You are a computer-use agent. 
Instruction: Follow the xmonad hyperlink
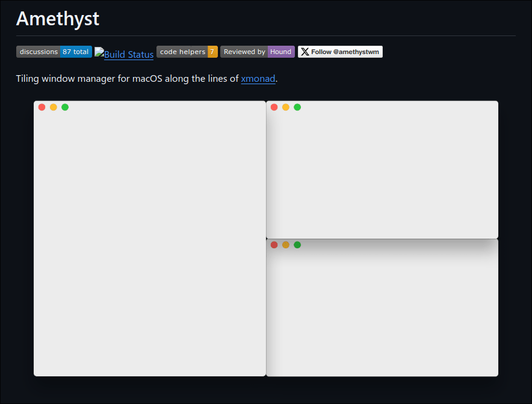pos(258,79)
